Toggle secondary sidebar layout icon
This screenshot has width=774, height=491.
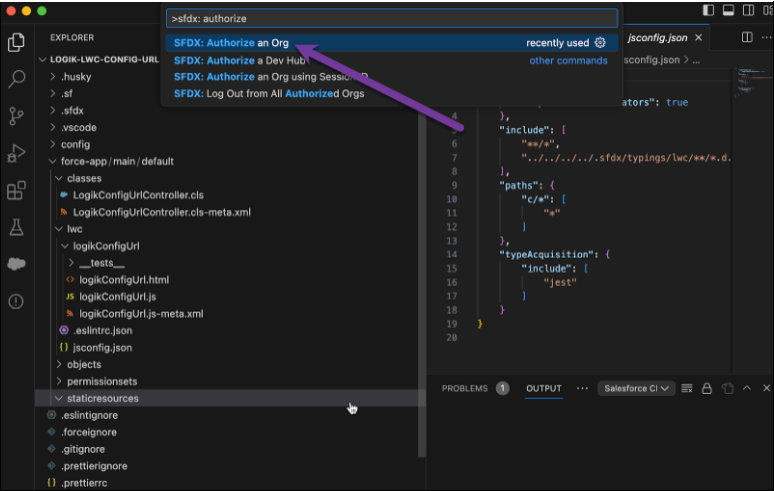(748, 10)
